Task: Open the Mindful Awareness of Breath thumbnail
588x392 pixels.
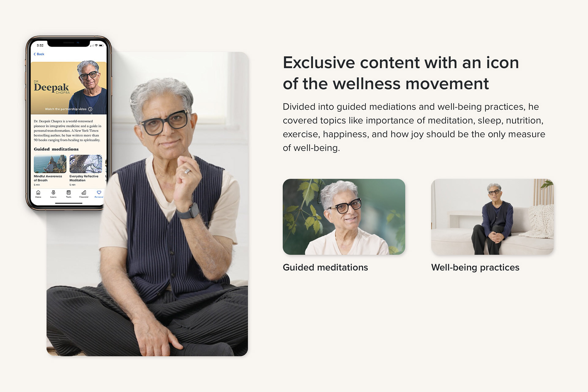Action: click(50, 164)
